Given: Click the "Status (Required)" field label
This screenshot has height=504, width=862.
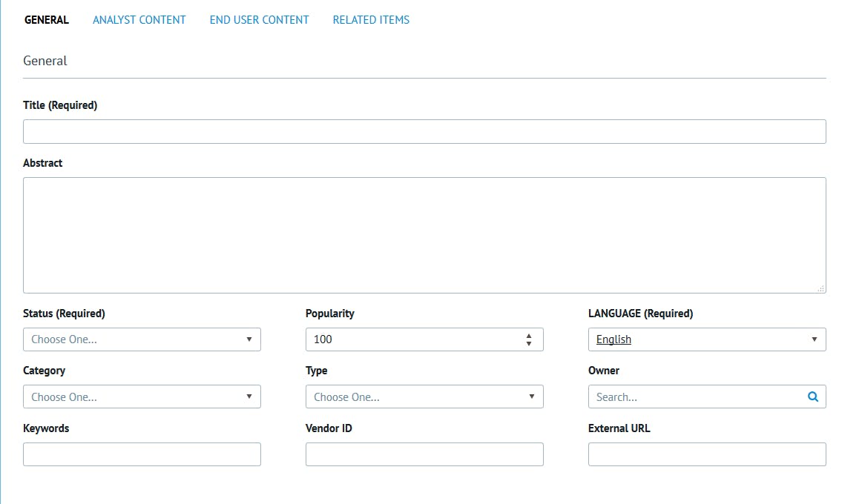Looking at the screenshot, I should click(x=64, y=314).
